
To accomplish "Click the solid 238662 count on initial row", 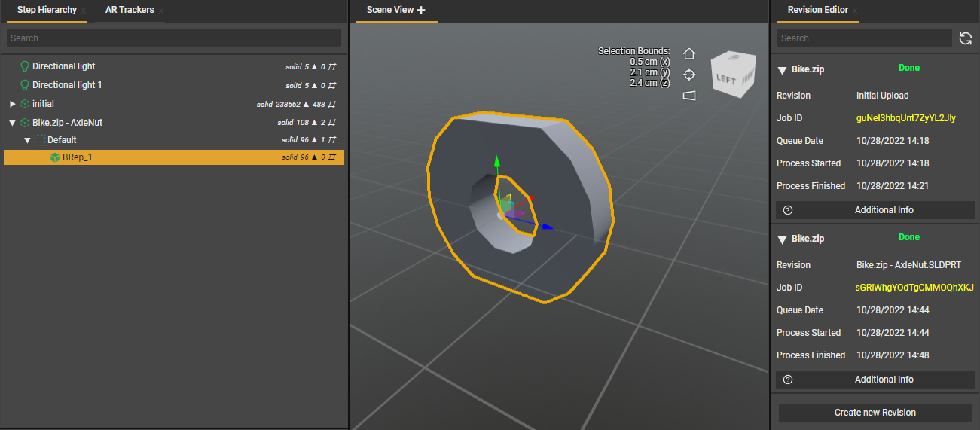I will point(279,105).
